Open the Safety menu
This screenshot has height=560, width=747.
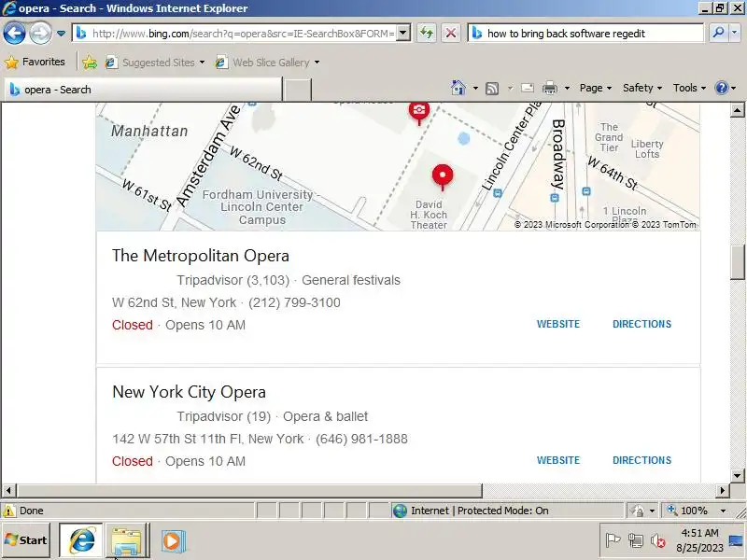point(642,88)
